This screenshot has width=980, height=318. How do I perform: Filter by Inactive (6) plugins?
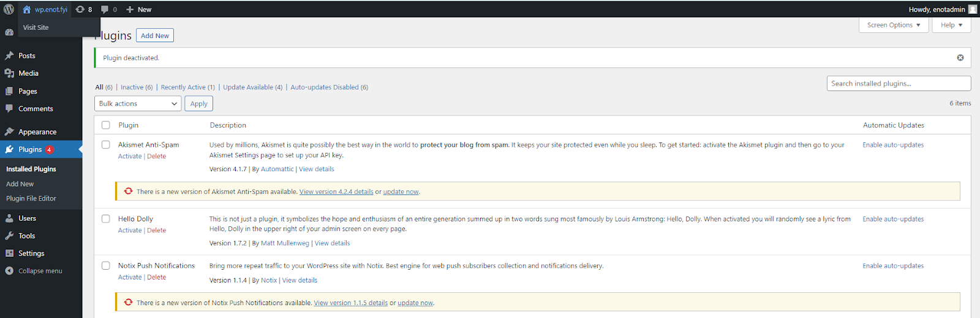[x=137, y=87]
